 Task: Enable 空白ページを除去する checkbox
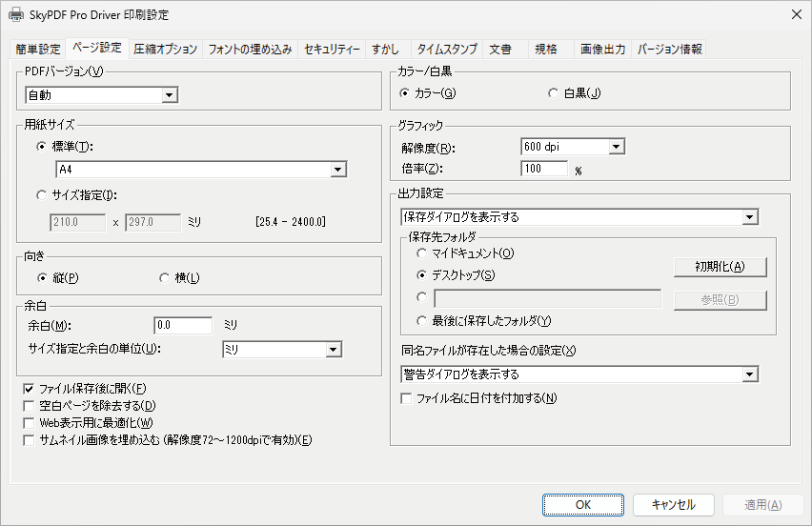(29, 406)
